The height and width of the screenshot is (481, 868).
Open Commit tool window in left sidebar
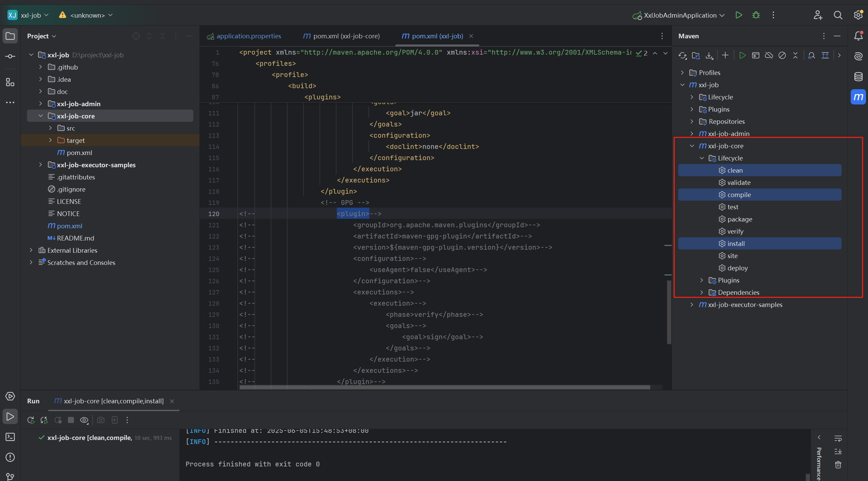click(10, 56)
